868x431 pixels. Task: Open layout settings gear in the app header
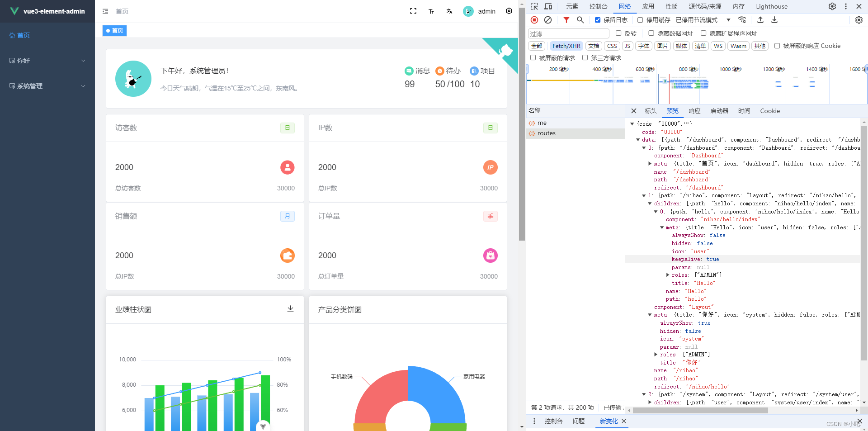click(x=509, y=11)
